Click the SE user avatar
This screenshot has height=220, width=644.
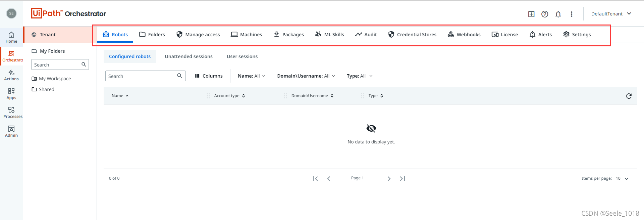pos(11,13)
